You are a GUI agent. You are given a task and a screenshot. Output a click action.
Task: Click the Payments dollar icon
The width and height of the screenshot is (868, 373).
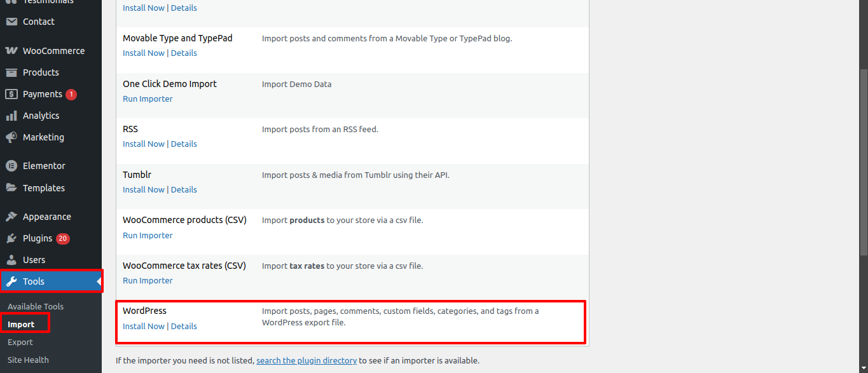pyautogui.click(x=11, y=94)
